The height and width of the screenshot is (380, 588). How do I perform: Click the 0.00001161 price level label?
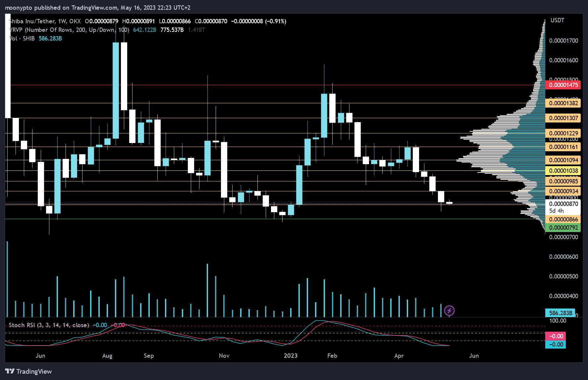(x=563, y=147)
